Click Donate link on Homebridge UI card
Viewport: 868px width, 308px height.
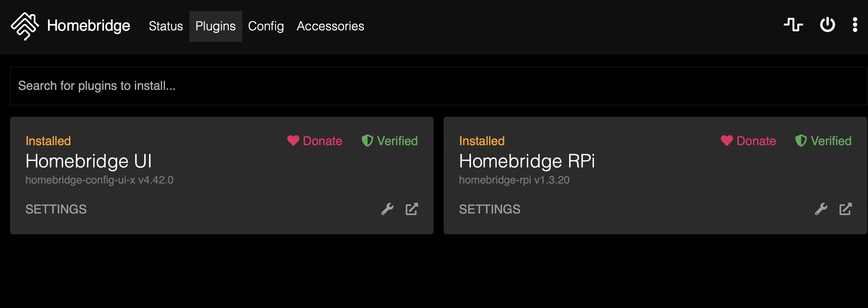314,141
